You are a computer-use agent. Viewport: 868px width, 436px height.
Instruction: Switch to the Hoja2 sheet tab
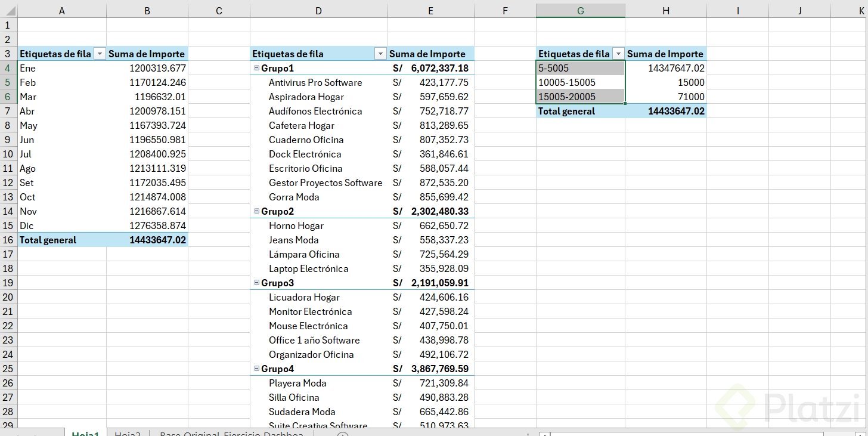128,434
